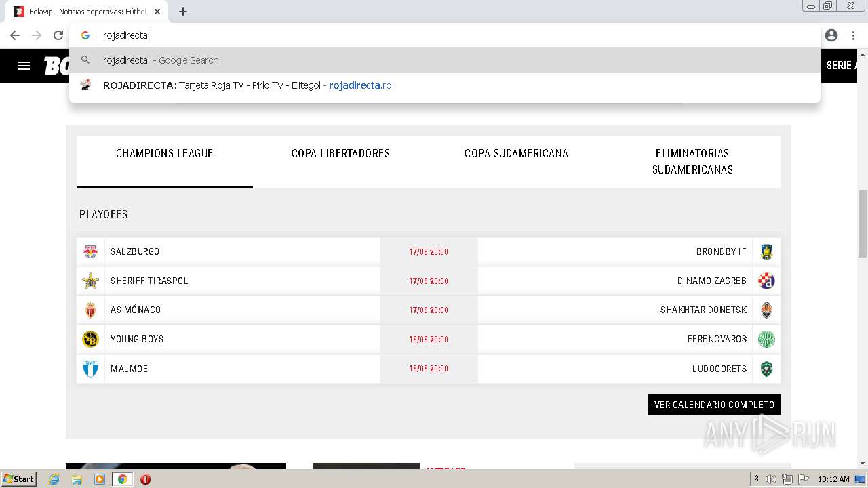868x488 pixels.
Task: Click the Dinamo Zagreb team name
Action: 712,281
